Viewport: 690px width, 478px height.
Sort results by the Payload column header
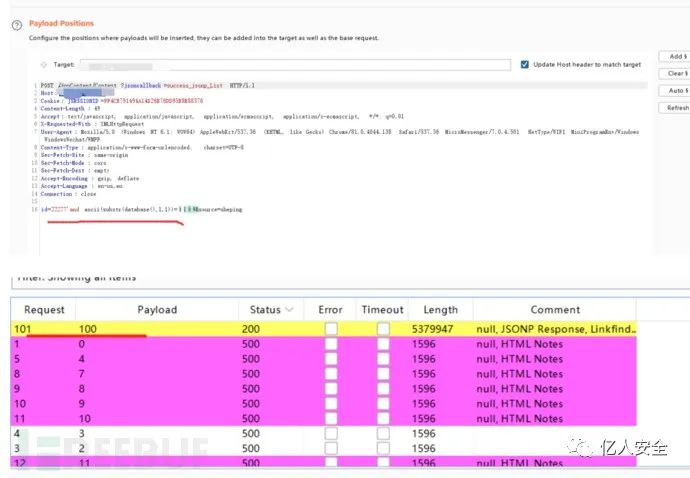157,310
